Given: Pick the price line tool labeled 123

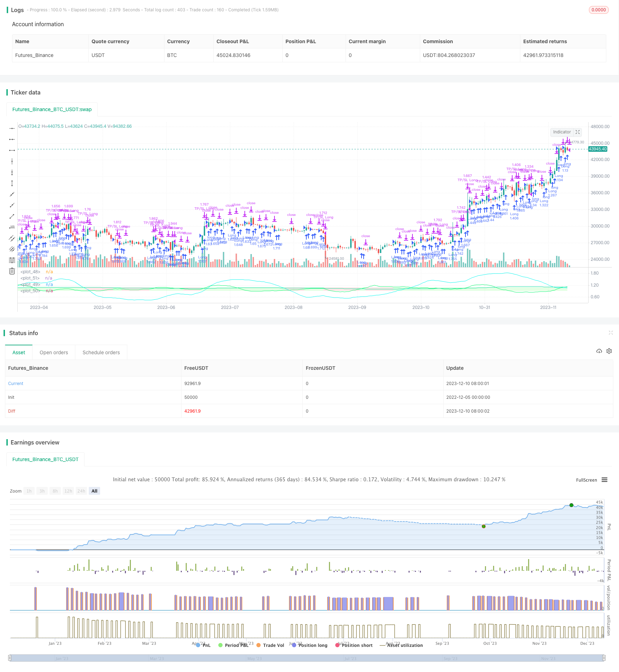Looking at the screenshot, I should point(12,227).
